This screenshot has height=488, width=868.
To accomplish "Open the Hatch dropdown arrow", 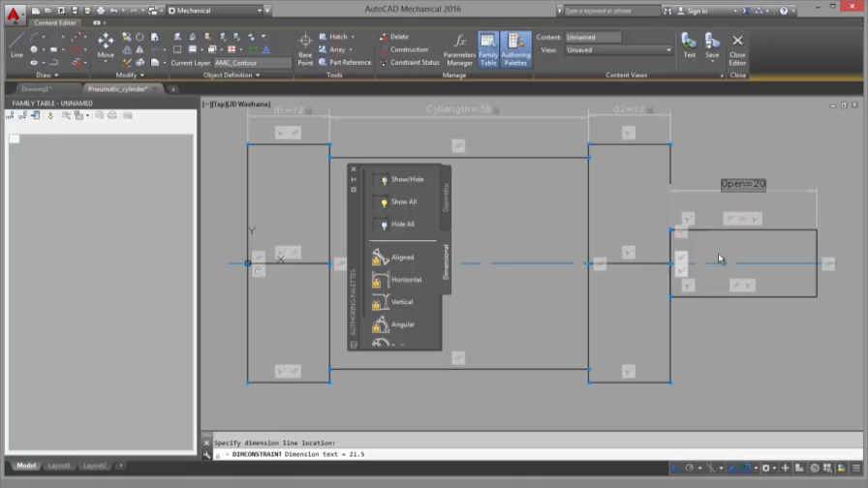I will pos(353,37).
